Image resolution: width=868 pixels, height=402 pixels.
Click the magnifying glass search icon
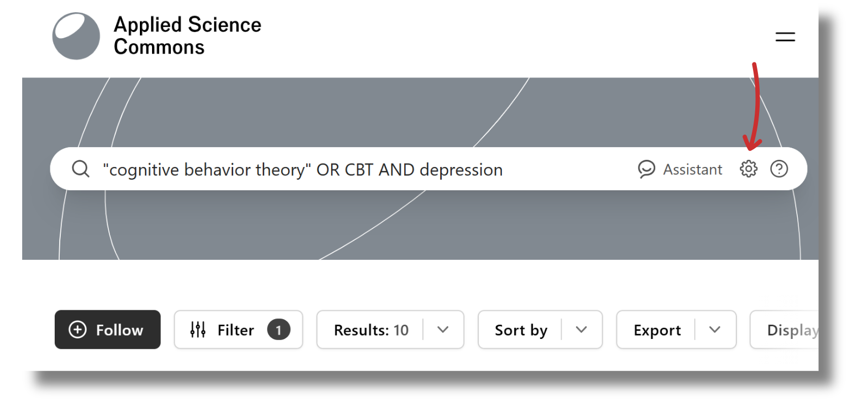point(81,169)
